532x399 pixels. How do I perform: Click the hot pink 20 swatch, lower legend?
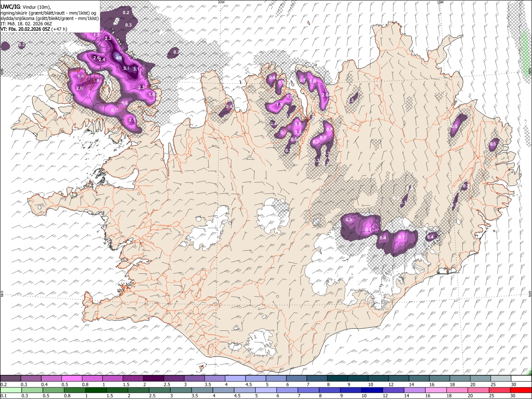(x=479, y=390)
